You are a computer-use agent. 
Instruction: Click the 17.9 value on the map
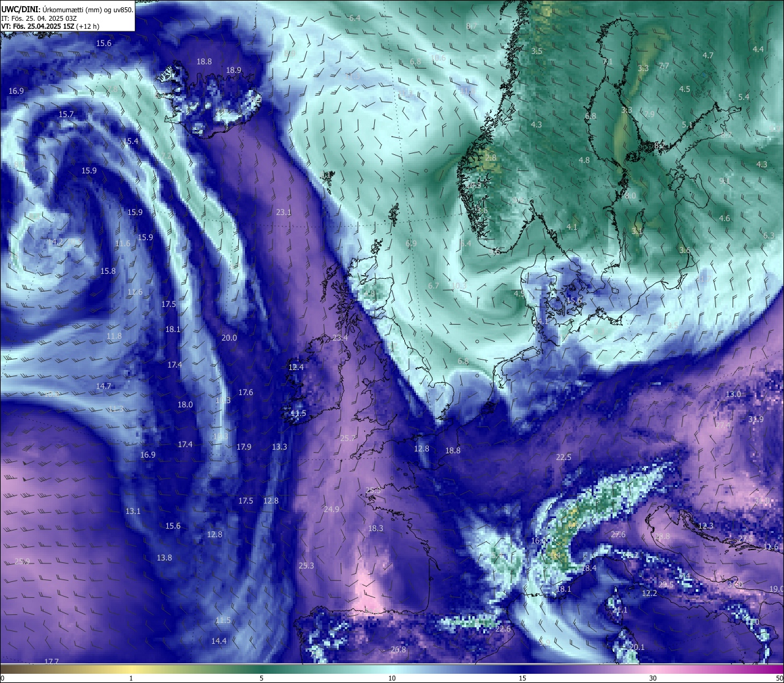coord(244,447)
